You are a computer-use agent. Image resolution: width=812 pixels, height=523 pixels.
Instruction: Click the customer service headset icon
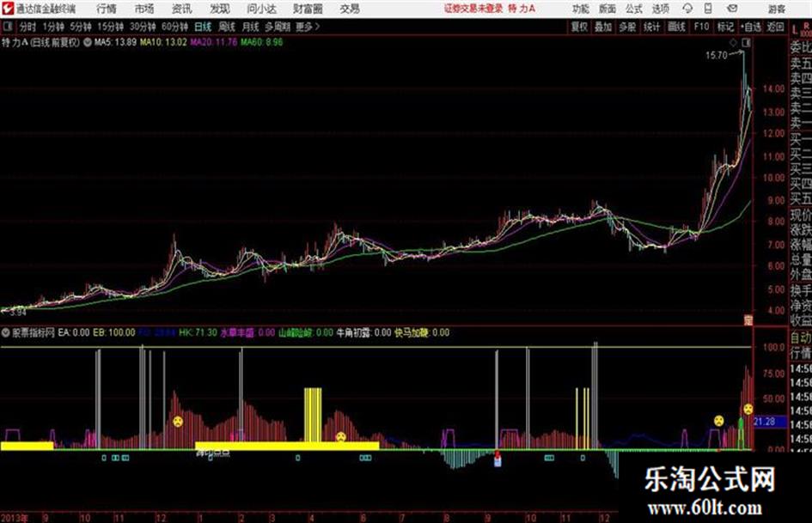click(x=687, y=9)
